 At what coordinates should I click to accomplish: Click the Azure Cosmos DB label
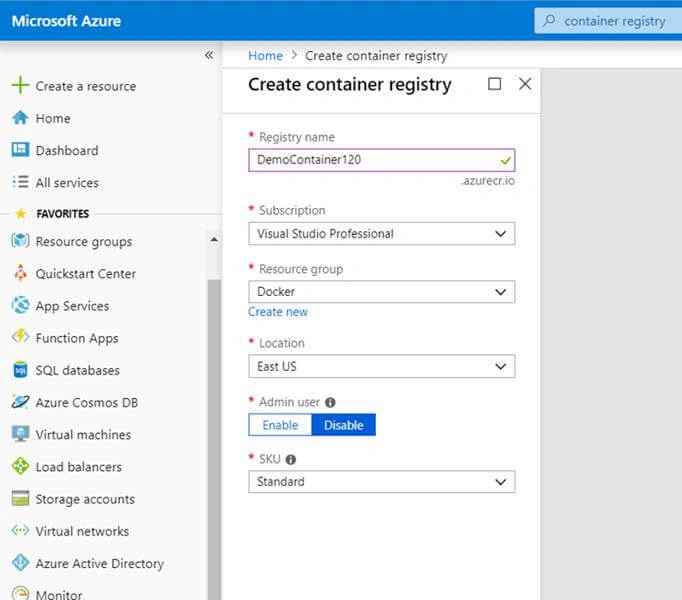point(87,402)
